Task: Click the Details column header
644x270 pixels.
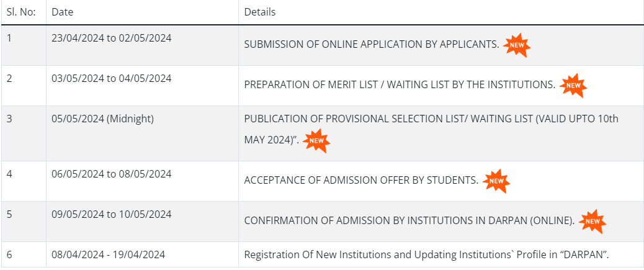Action: (x=260, y=12)
